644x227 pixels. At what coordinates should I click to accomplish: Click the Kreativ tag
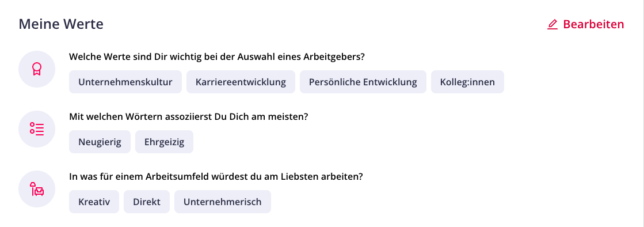coord(94,202)
